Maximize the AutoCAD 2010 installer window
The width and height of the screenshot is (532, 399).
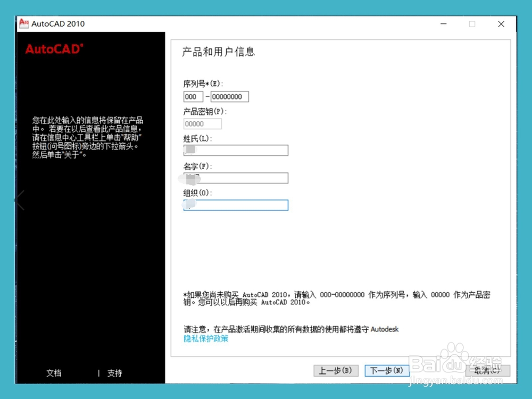click(x=472, y=24)
